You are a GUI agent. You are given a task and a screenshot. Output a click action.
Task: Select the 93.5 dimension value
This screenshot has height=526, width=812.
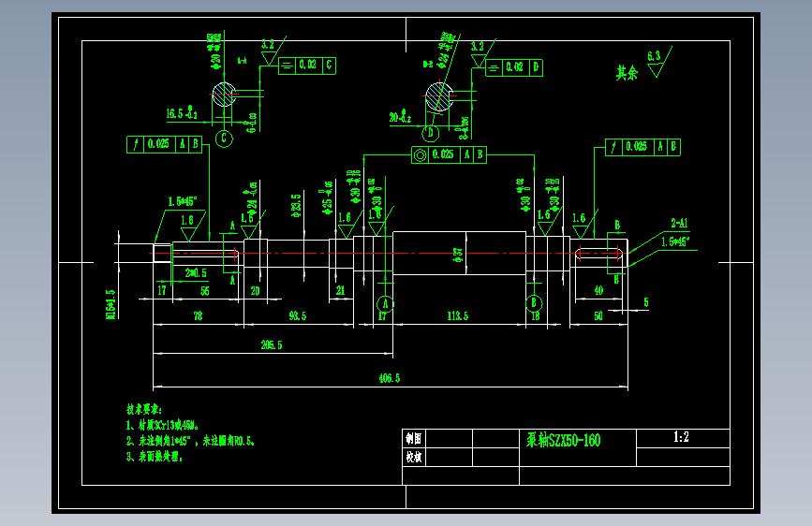click(x=297, y=315)
